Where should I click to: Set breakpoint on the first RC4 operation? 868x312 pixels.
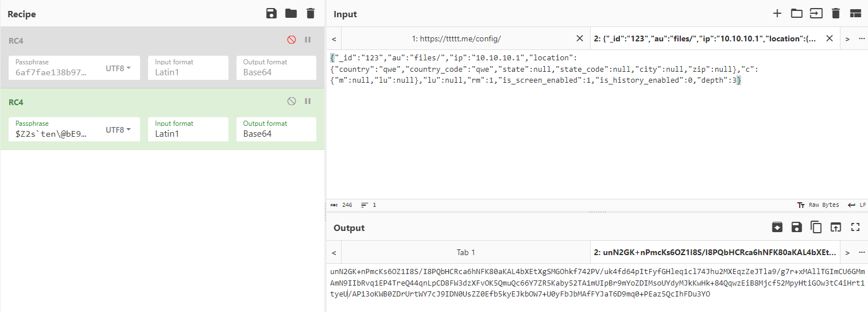tap(308, 40)
